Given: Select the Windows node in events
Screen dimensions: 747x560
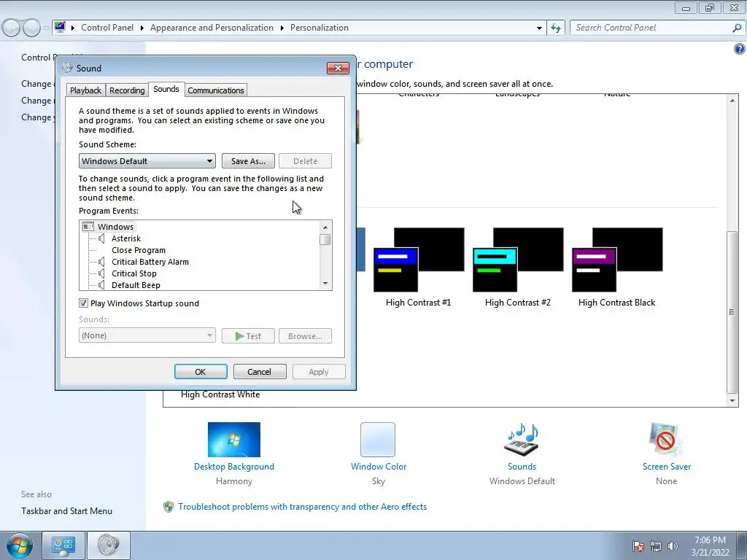Looking at the screenshot, I should pyautogui.click(x=115, y=227).
